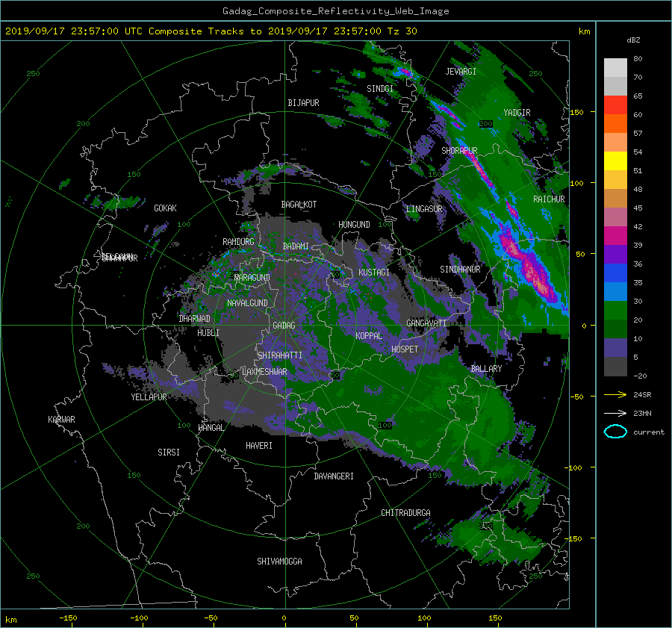Viewport: 672px width, 628px height.
Task: Select the red 60 dBZ legend swatch
Action: (x=615, y=105)
